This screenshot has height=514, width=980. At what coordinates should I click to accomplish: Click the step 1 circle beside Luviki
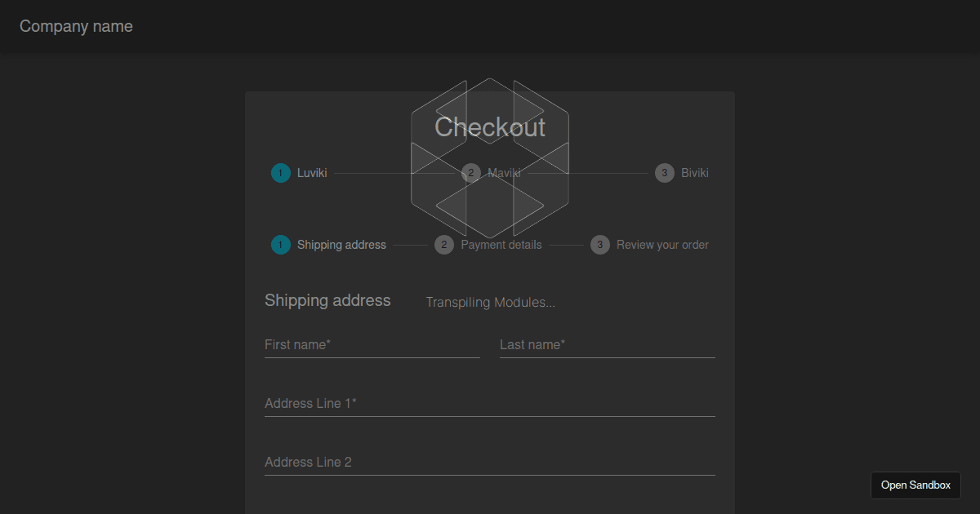(281, 173)
